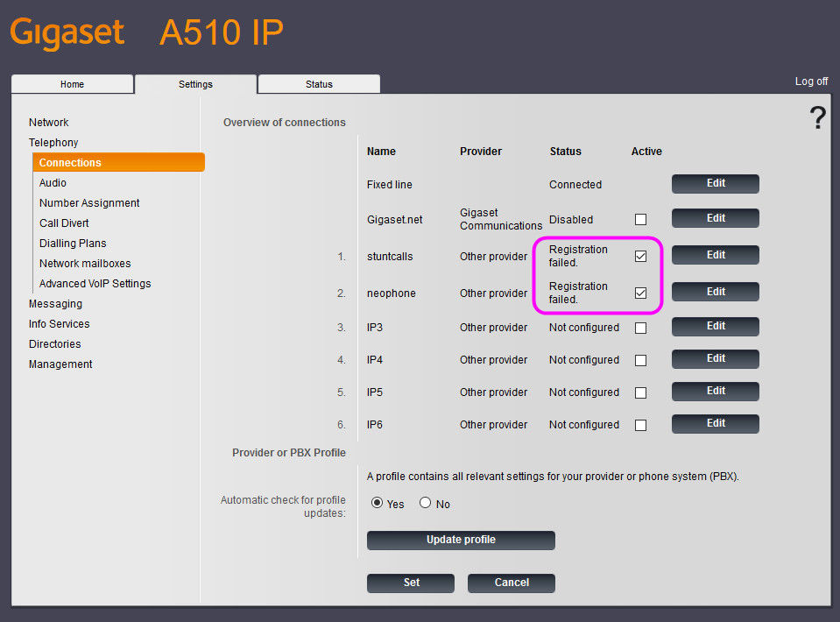This screenshot has height=622, width=840.
Task: Edit the Gigaset.net connection
Action: click(715, 218)
